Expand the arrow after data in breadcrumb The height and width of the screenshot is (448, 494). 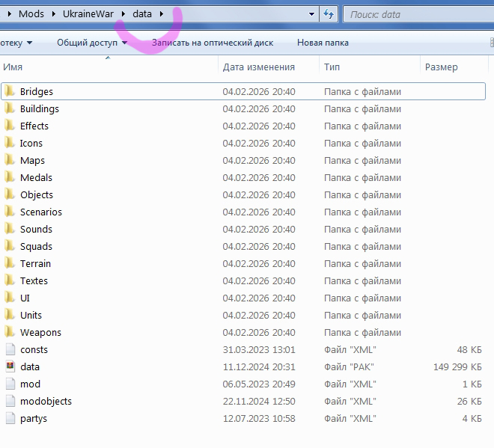pos(162,14)
